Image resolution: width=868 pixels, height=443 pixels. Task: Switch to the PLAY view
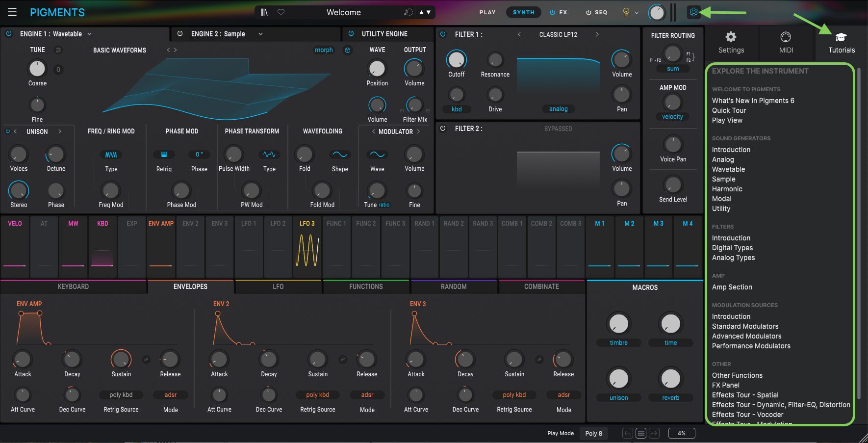point(487,12)
